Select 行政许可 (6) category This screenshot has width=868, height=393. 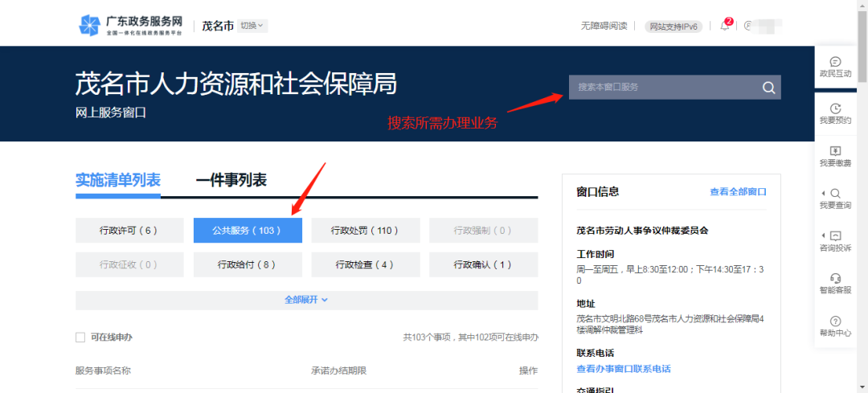pyautogui.click(x=129, y=231)
